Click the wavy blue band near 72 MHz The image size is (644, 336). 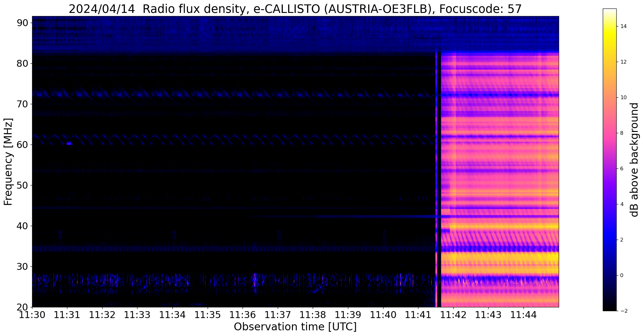(233, 94)
